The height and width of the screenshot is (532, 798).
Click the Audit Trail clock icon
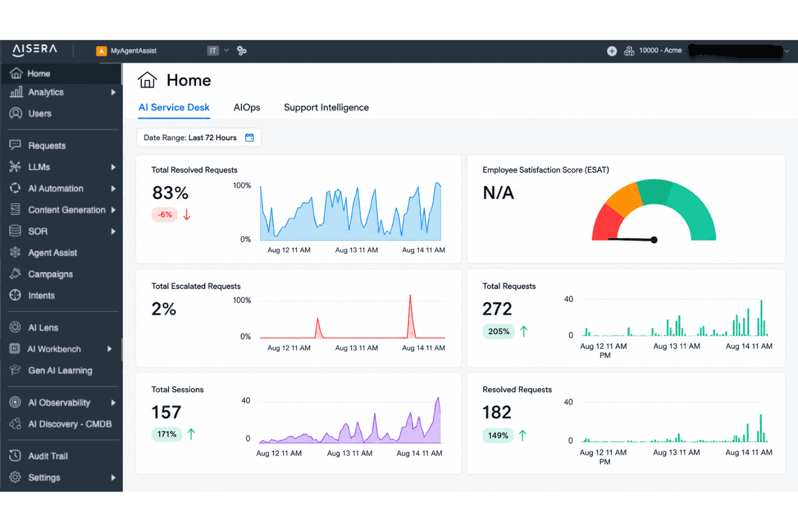15,455
